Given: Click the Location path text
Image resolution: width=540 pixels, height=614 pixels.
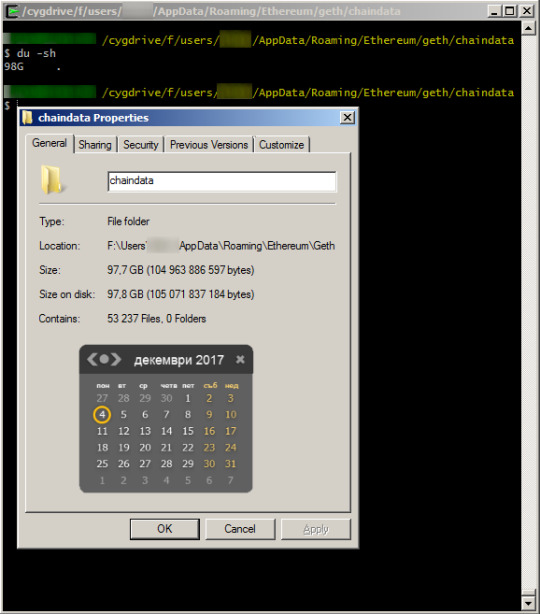Looking at the screenshot, I should coord(221,246).
